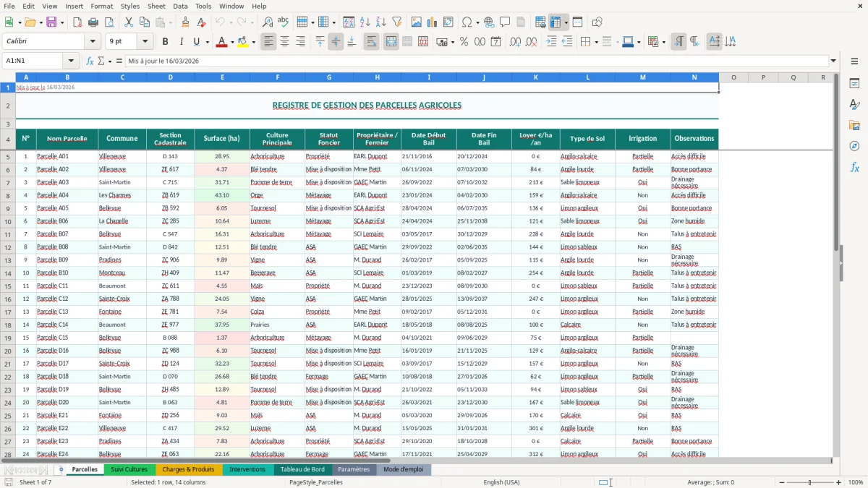Viewport: 868px width, 488px height.
Task: Toggle Italic formatting
Action: pyautogui.click(x=181, y=42)
